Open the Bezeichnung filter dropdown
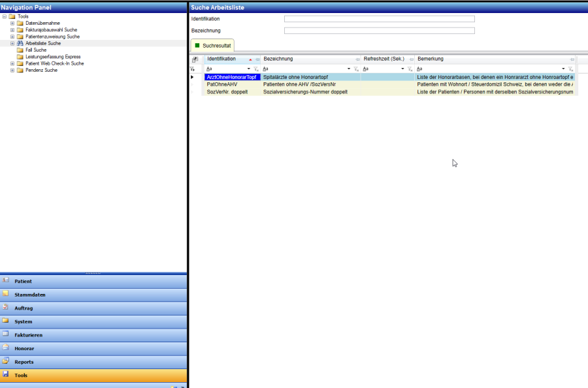 tap(349, 69)
